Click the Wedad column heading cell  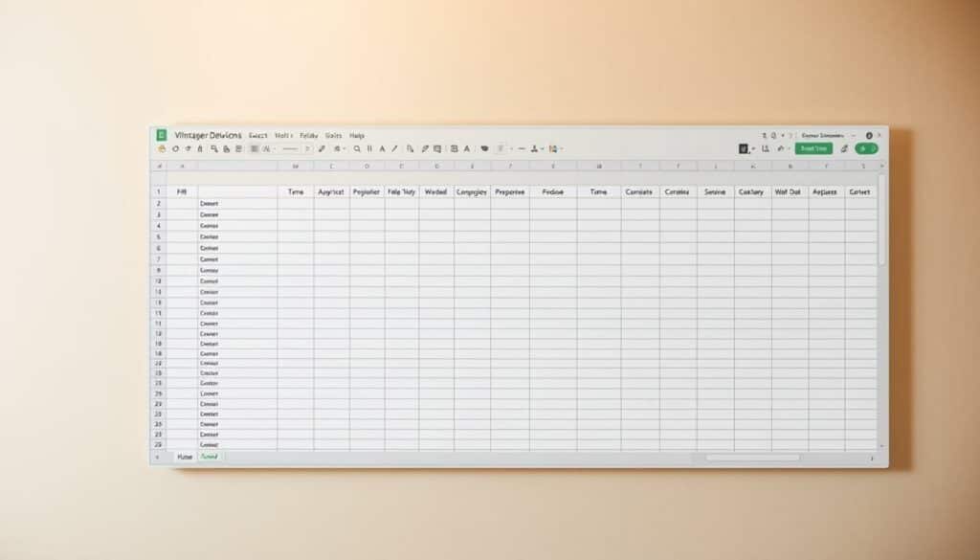pyautogui.click(x=436, y=191)
